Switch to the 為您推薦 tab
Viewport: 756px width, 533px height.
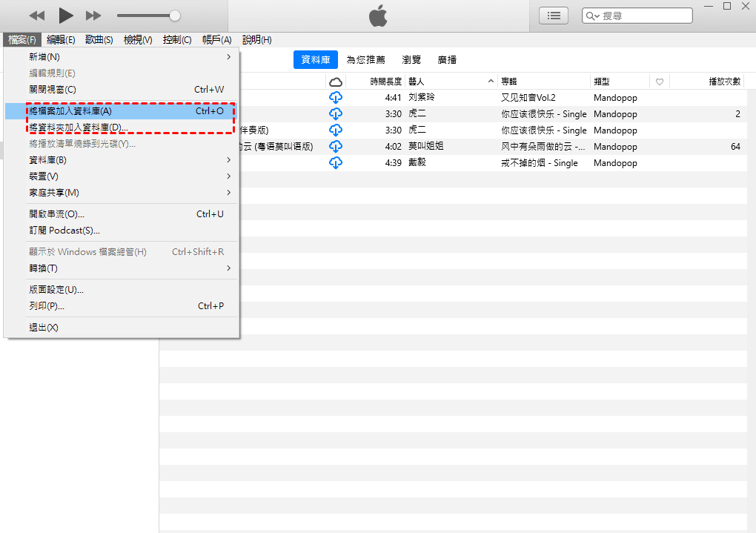point(366,60)
